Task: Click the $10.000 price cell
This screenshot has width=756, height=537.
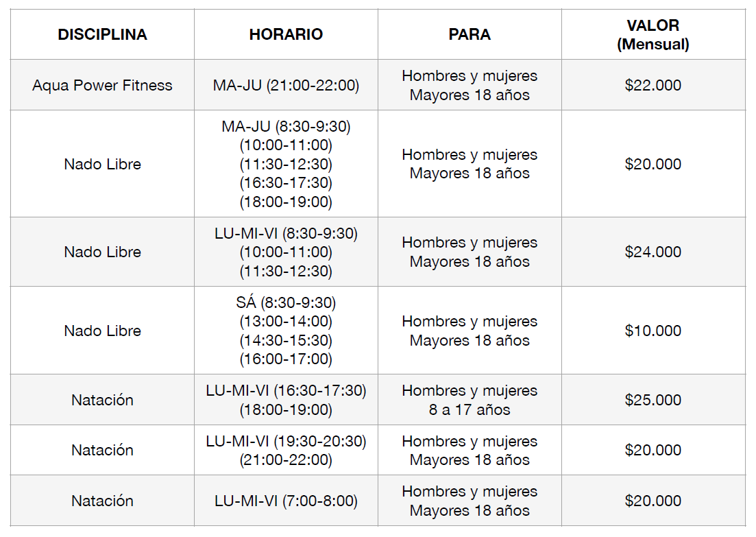Action: 653,331
